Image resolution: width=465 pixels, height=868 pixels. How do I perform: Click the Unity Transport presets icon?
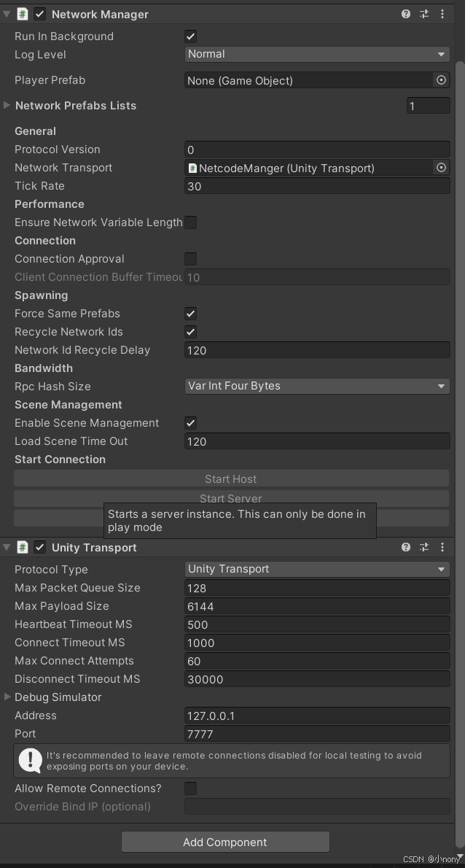point(424,547)
